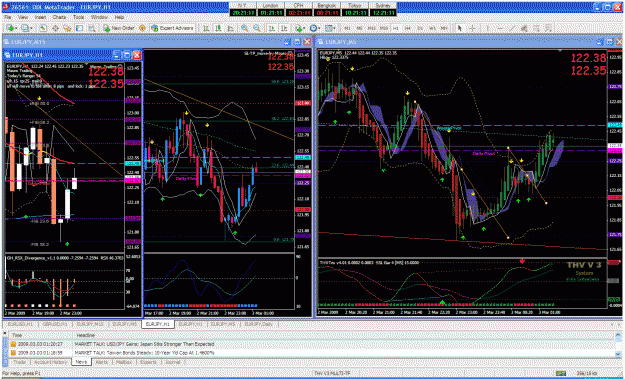Switch to the EURUSD,H1 chart tab
Viewport: 625px width, 379px height.
click(x=20, y=324)
